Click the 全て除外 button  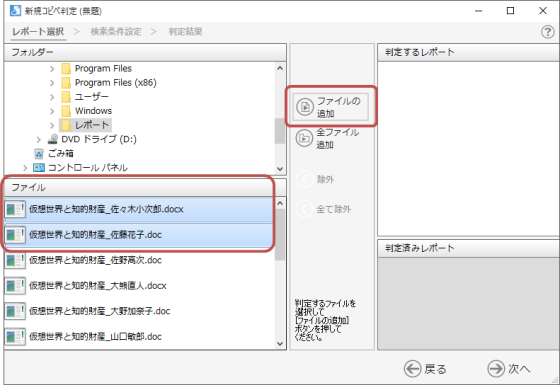(324, 209)
